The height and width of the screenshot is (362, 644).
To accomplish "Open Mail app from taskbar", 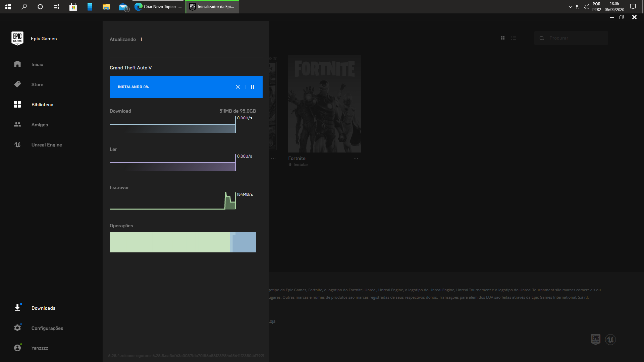I will (x=123, y=7).
